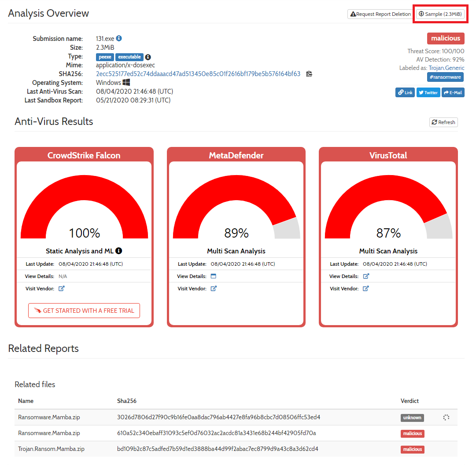
Task: Click the VirusTotal 87% gauge
Action: 388,207
